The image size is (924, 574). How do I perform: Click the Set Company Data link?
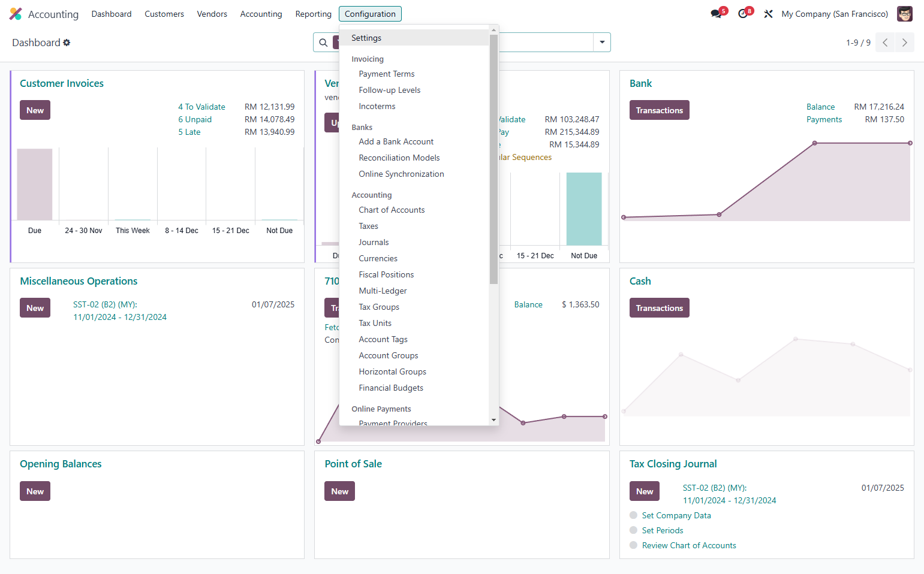pyautogui.click(x=676, y=515)
